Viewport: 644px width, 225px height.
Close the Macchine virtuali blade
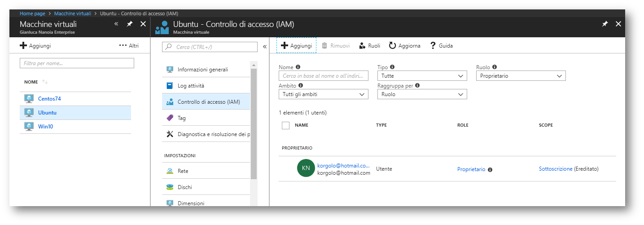click(x=143, y=24)
